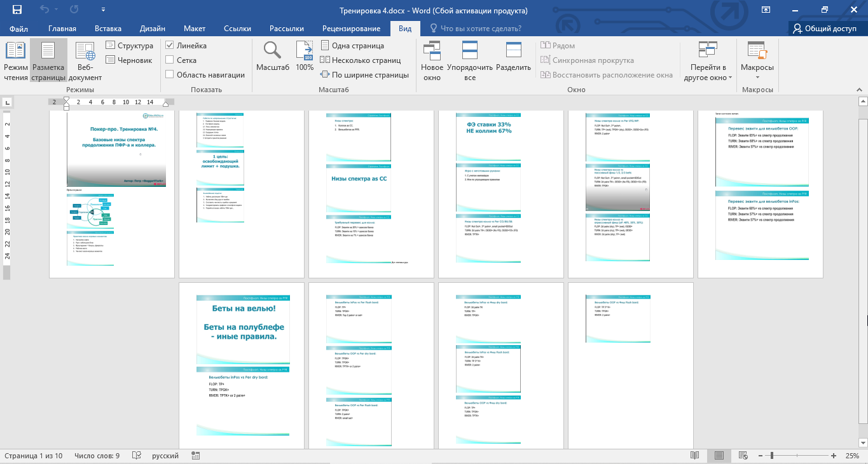Open the File (Файл) tab

click(x=19, y=29)
